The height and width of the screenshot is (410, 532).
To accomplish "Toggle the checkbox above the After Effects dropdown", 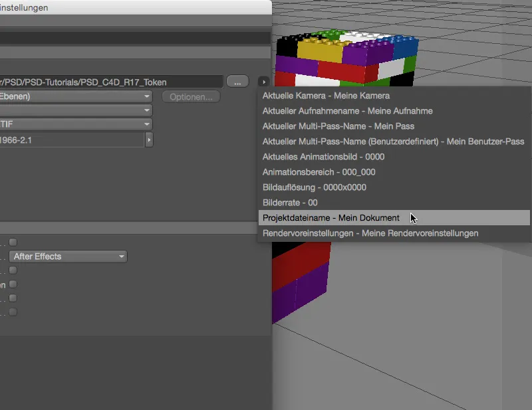I will 13,242.
